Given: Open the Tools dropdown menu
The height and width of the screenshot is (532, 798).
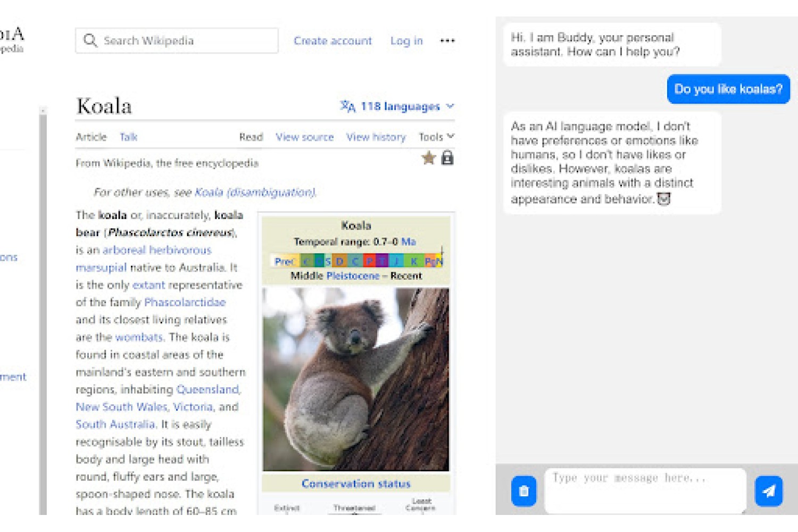Looking at the screenshot, I should click(x=436, y=137).
